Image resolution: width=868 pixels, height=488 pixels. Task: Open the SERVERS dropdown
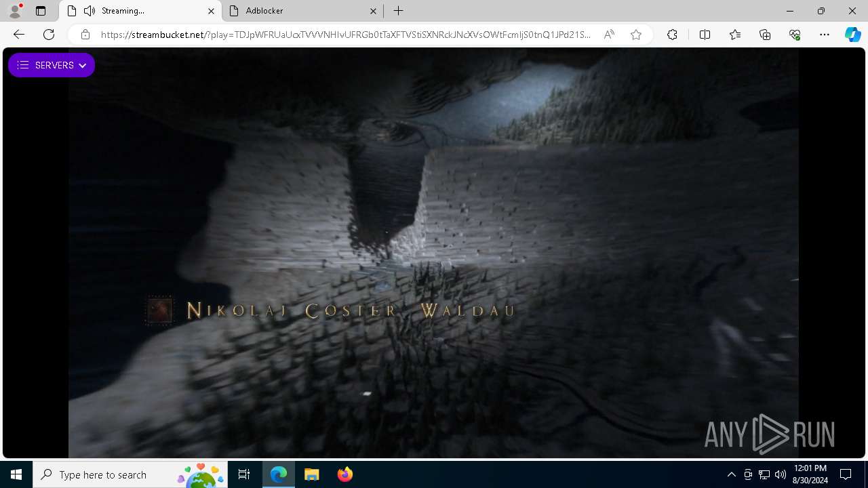click(52, 65)
